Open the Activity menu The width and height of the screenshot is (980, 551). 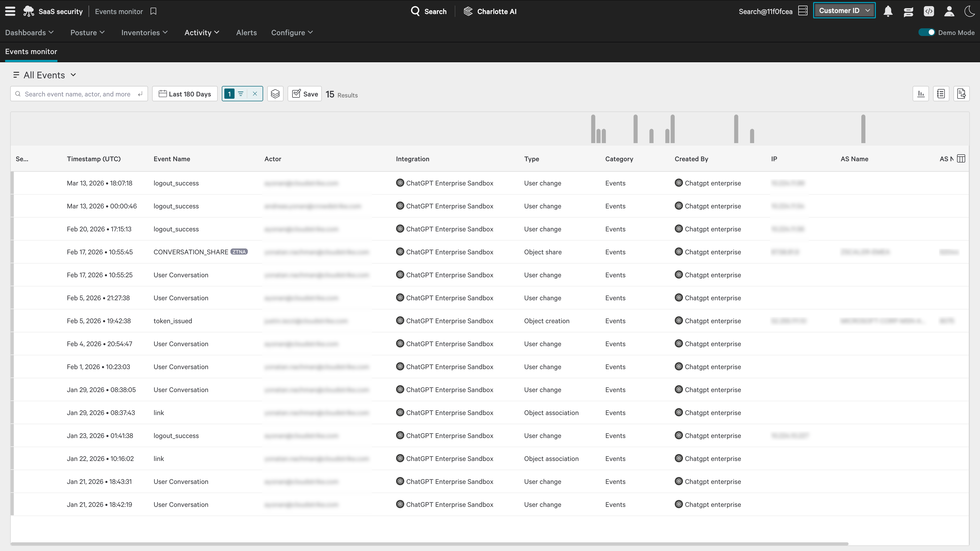202,33
